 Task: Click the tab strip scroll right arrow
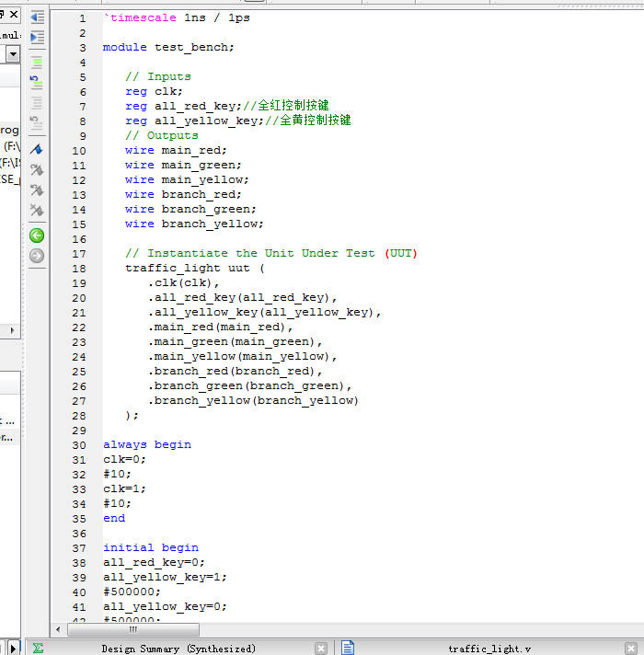[13, 648]
